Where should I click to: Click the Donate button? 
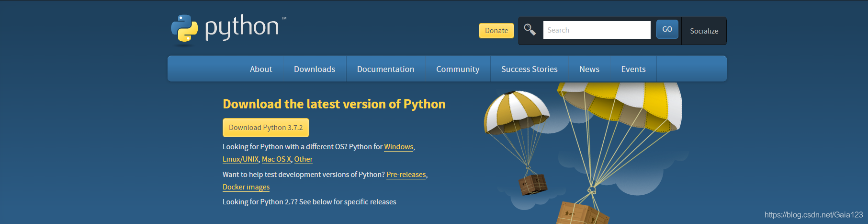click(496, 31)
